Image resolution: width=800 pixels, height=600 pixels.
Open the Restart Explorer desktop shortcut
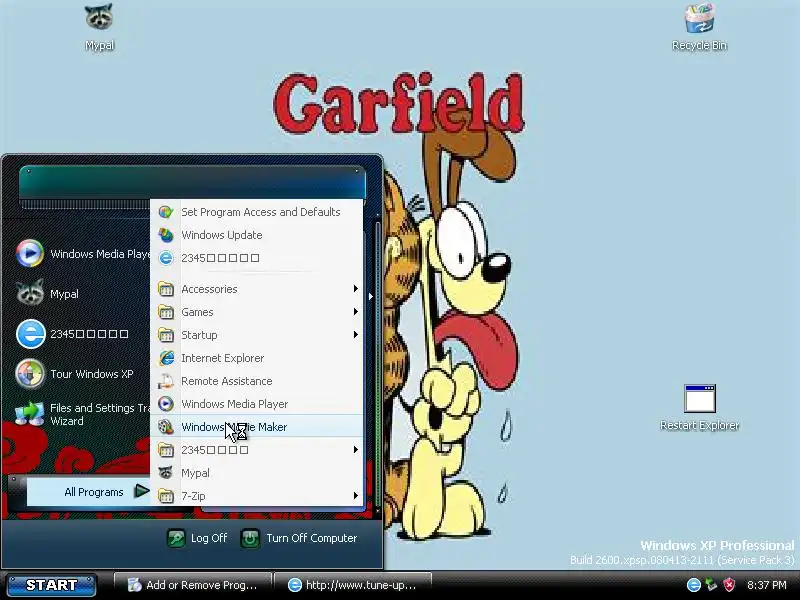(x=699, y=398)
